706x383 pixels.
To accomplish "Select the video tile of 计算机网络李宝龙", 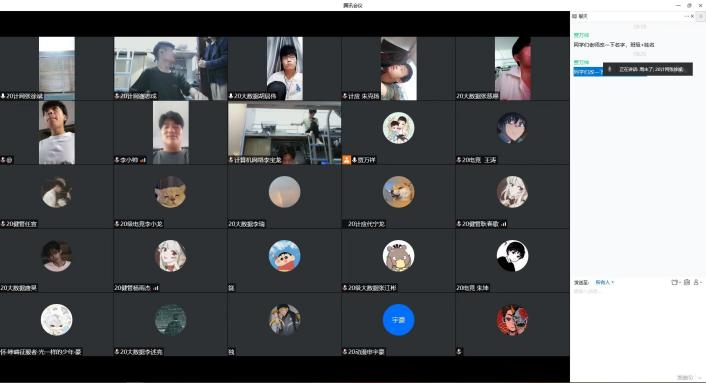I will pyautogui.click(x=285, y=133).
